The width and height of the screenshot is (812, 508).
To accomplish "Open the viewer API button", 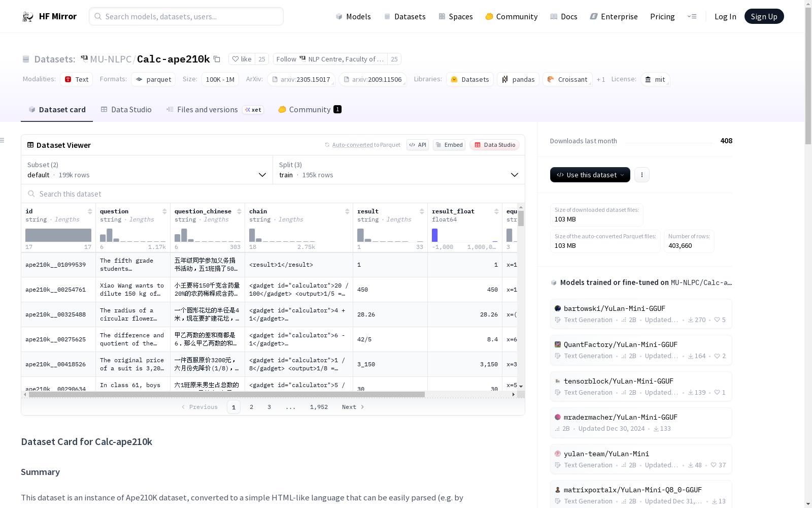I will coord(418,145).
